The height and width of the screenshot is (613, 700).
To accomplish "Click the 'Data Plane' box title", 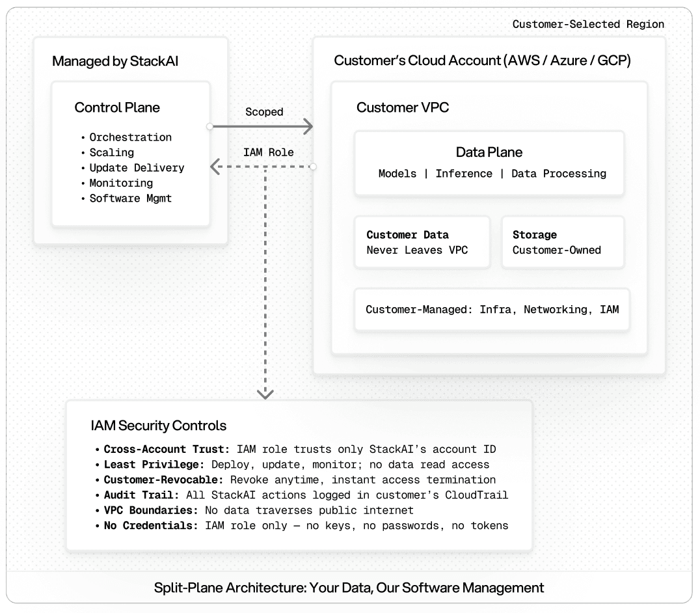I will (x=489, y=152).
